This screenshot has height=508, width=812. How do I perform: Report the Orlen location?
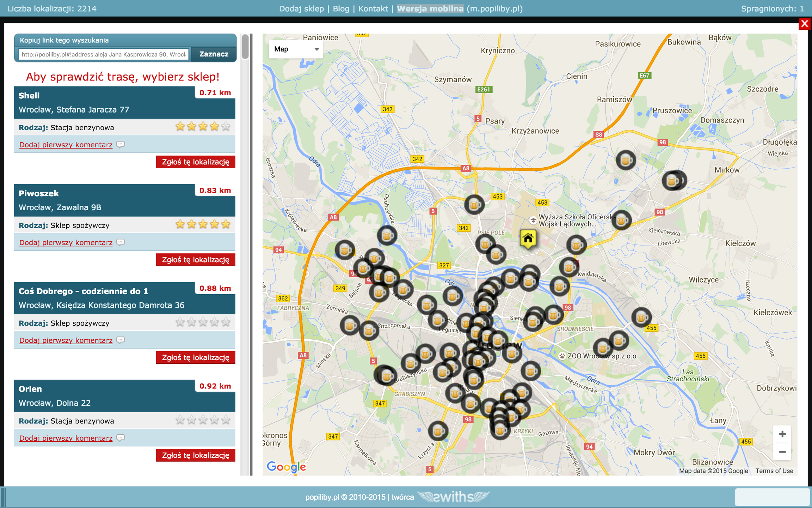(196, 455)
